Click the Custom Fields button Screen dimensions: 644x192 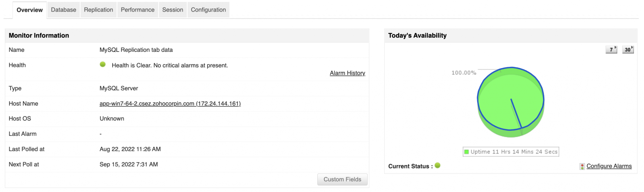coord(342,179)
